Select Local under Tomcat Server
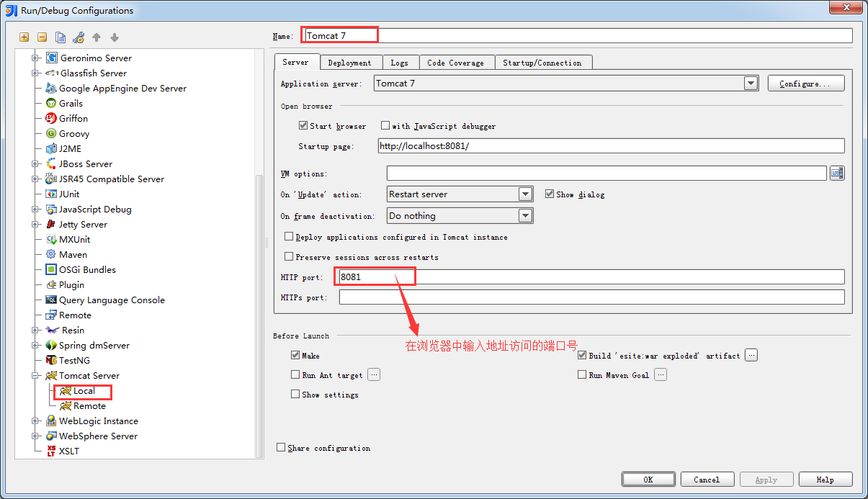Image resolution: width=868 pixels, height=499 pixels. pyautogui.click(x=84, y=391)
